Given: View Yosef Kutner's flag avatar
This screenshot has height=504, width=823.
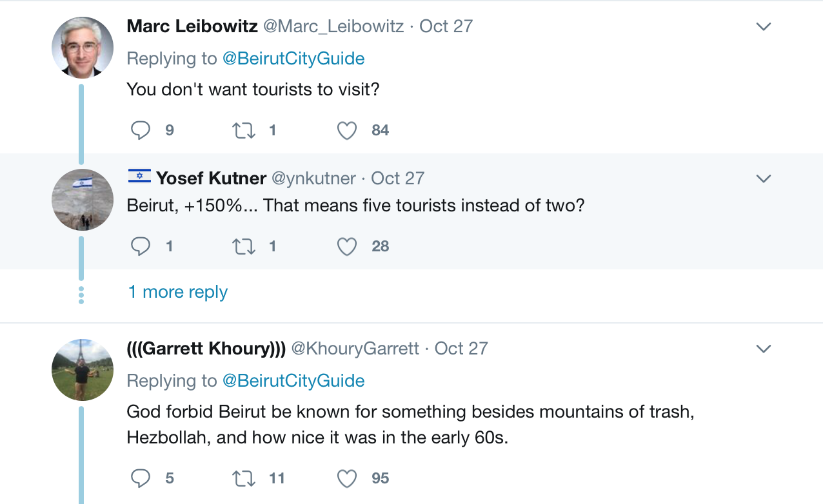Looking at the screenshot, I should (x=82, y=199).
